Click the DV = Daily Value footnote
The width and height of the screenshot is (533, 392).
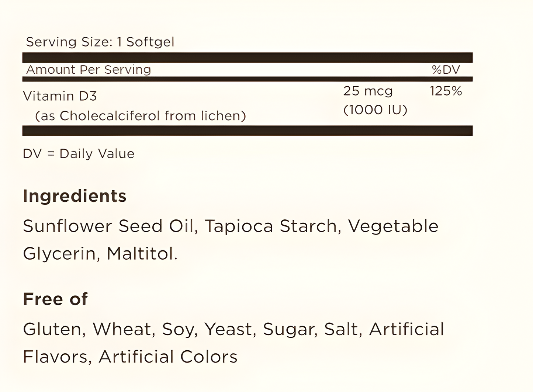pyautogui.click(x=79, y=154)
